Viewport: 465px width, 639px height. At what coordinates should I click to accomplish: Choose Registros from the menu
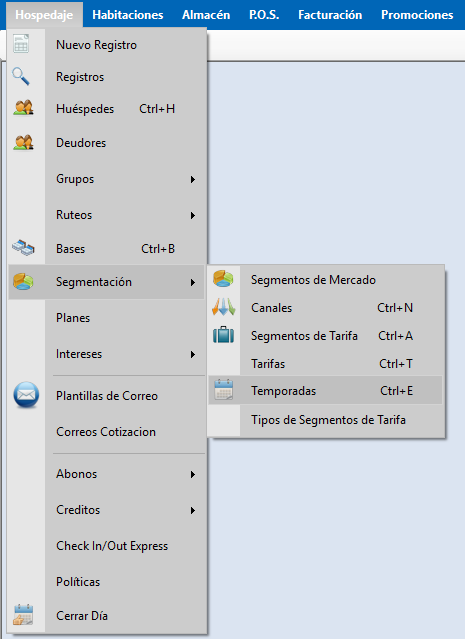click(x=106, y=77)
